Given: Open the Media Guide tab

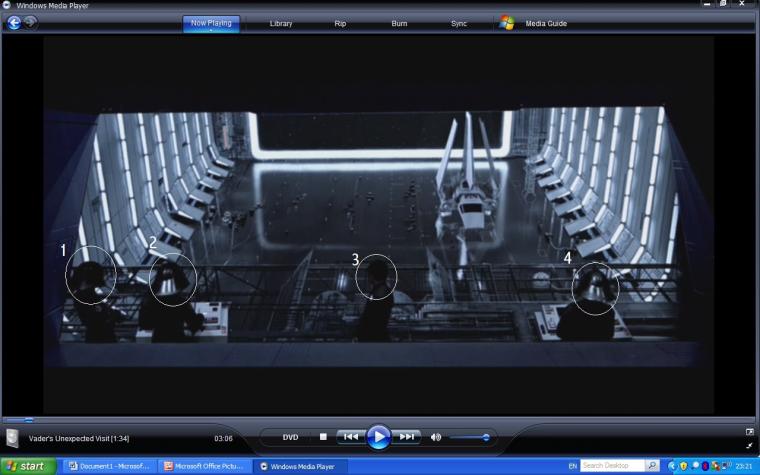Looking at the screenshot, I should point(546,23).
